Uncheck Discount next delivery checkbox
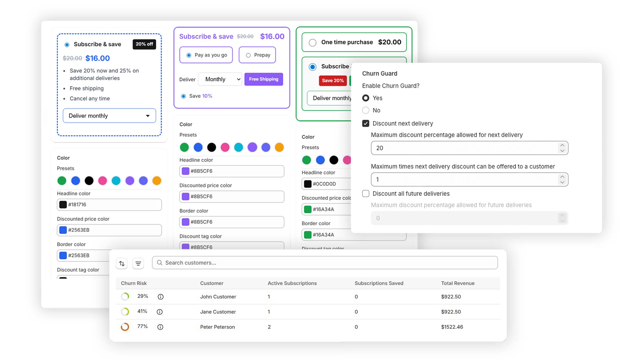 (x=366, y=123)
